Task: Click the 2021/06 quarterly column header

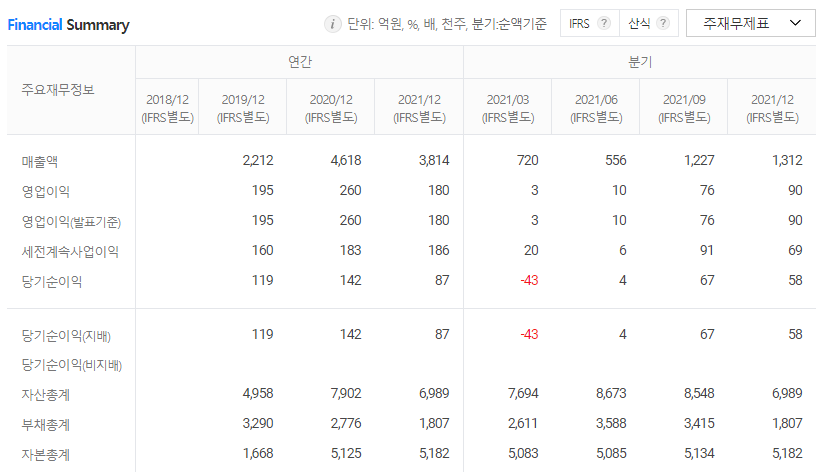Action: click(596, 108)
